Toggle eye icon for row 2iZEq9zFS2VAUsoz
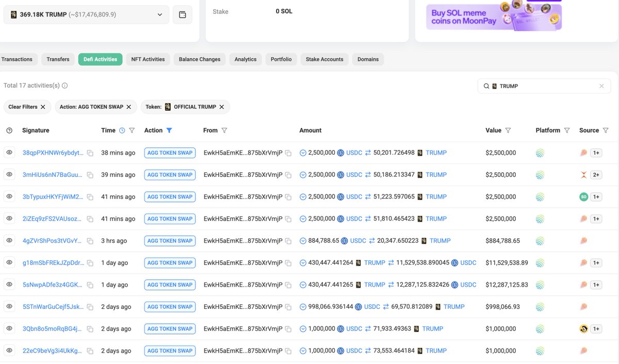 click(9, 219)
